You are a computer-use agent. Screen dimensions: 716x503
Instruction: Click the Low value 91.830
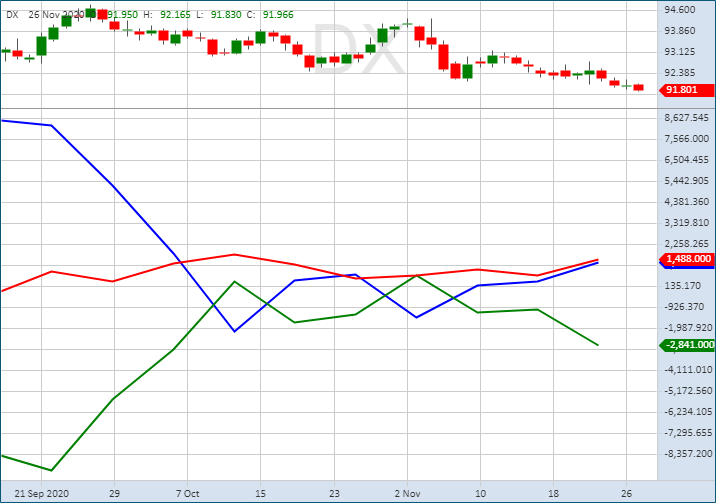point(226,15)
